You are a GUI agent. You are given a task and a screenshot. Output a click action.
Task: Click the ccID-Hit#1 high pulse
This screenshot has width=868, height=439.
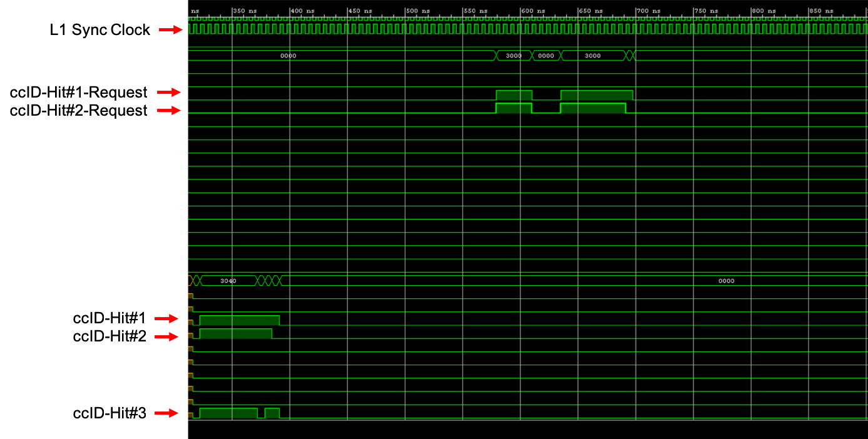pos(240,320)
